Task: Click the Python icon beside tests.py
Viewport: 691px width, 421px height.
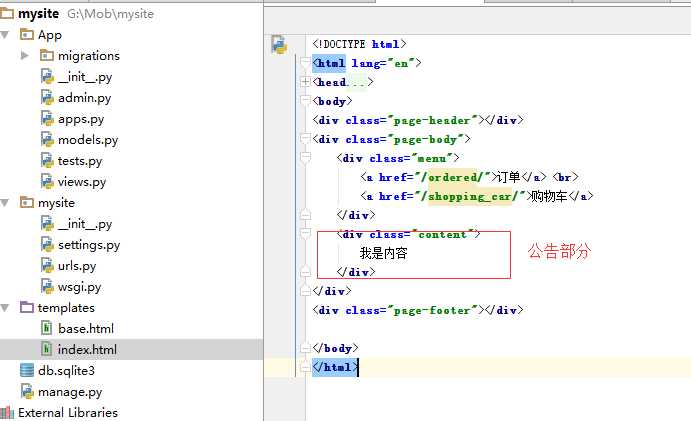Action: (x=47, y=160)
